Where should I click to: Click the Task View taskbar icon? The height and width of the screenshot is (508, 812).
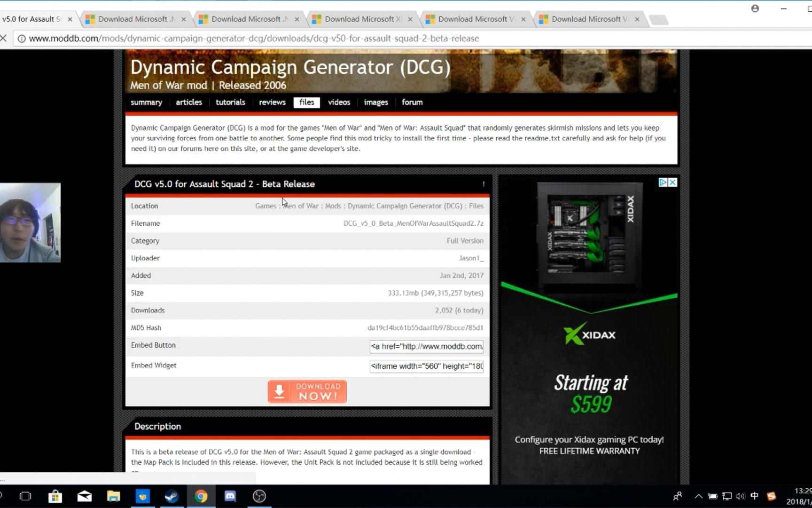25,496
